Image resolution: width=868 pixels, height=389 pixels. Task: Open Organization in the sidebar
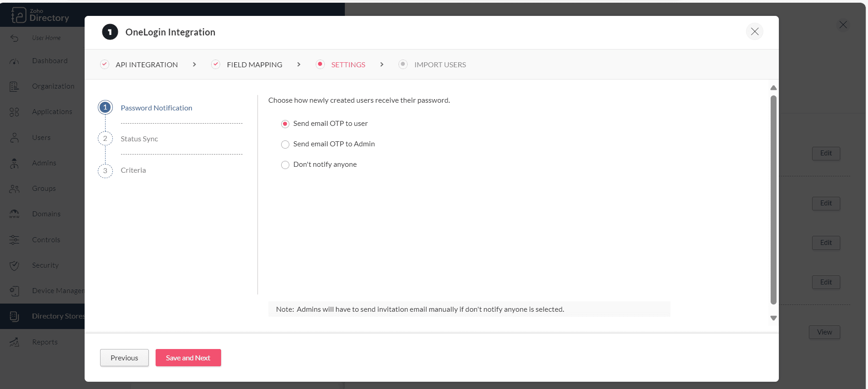tap(53, 86)
